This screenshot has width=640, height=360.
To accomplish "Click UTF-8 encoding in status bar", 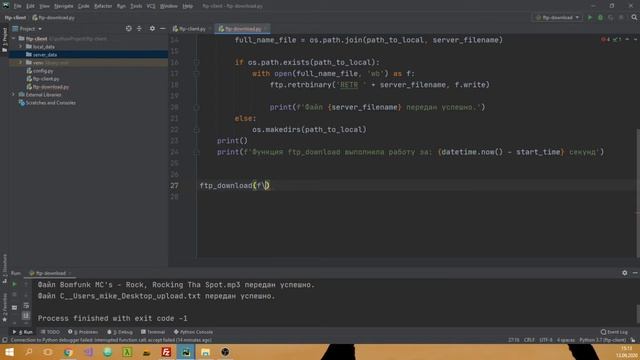I will [546, 340].
